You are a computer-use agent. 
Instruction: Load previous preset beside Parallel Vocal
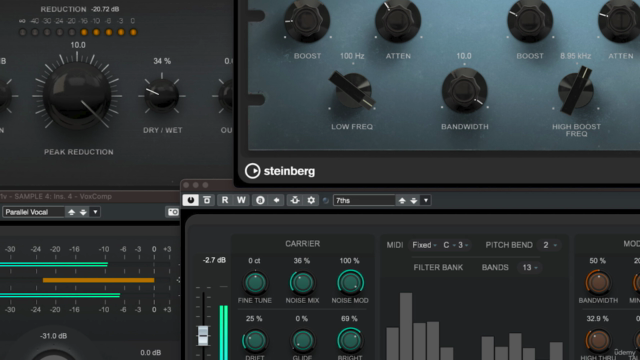coord(71,212)
